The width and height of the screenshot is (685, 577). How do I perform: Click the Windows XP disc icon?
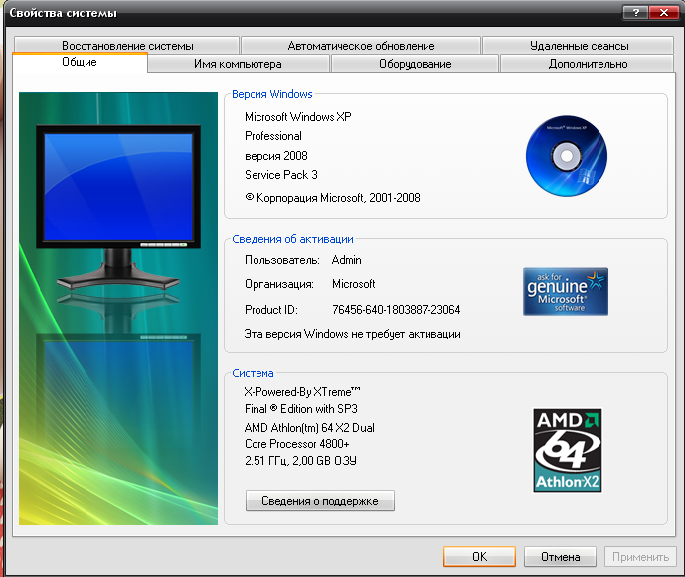566,156
